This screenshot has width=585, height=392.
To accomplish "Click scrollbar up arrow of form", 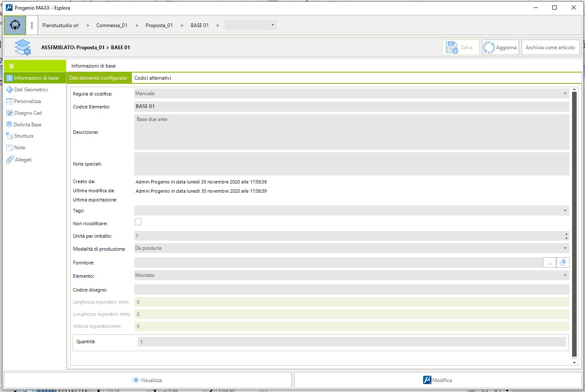I will [x=574, y=89].
